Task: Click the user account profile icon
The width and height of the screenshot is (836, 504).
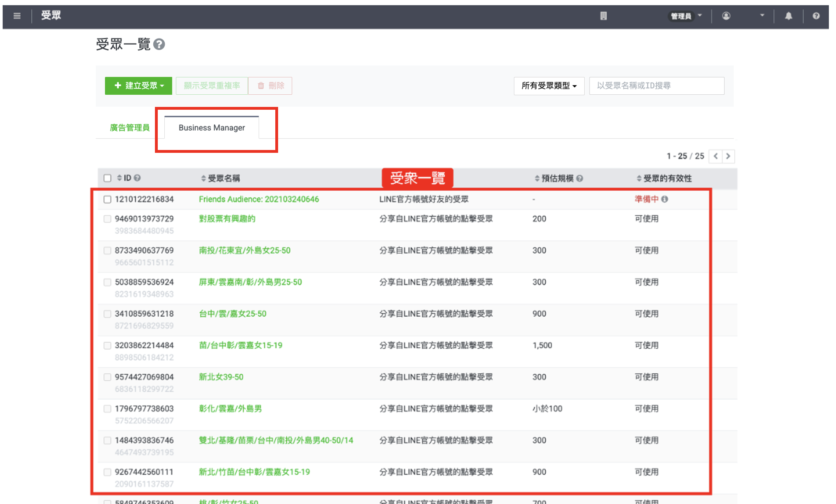Action: (x=726, y=16)
